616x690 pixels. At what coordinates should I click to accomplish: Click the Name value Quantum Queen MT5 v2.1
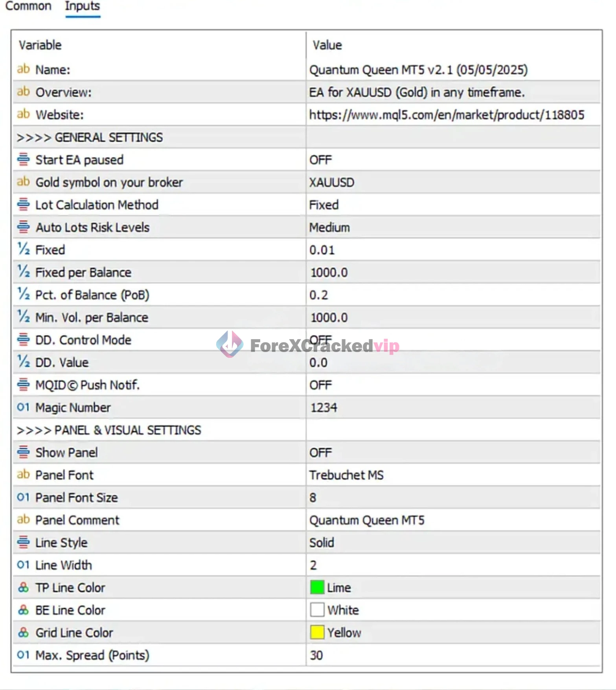pyautogui.click(x=418, y=70)
